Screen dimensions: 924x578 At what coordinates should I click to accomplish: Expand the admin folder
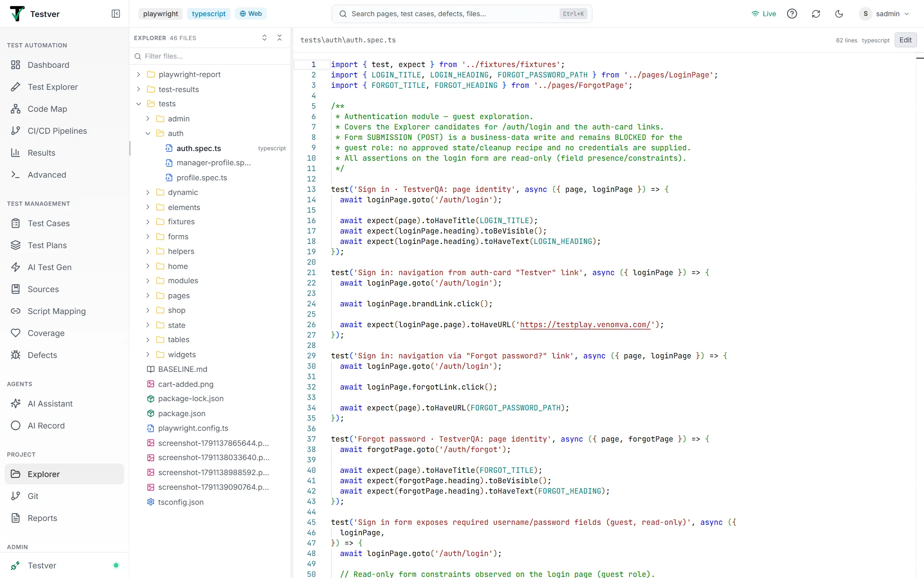210,119
